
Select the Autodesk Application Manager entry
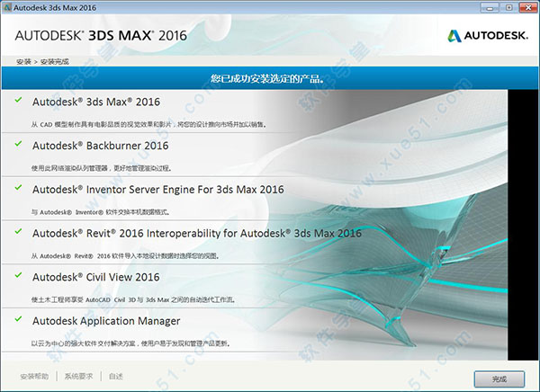coord(106,320)
